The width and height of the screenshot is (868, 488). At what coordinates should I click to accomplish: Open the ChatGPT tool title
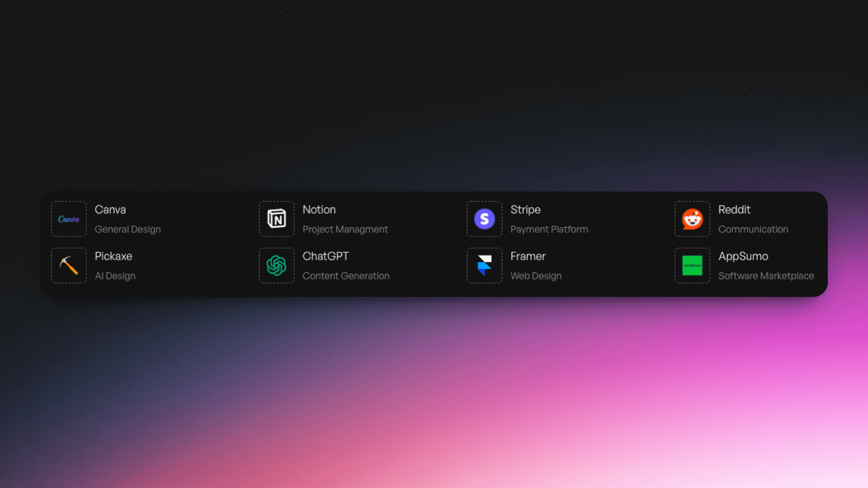pos(325,256)
